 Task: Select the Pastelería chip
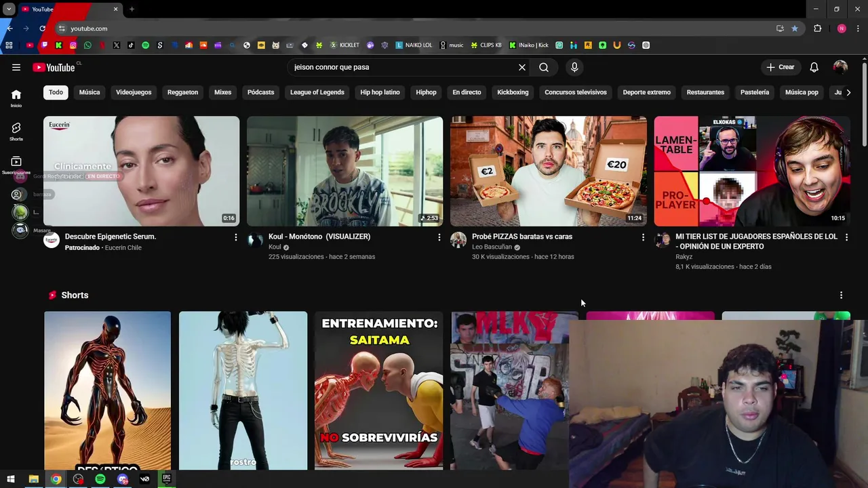click(755, 92)
